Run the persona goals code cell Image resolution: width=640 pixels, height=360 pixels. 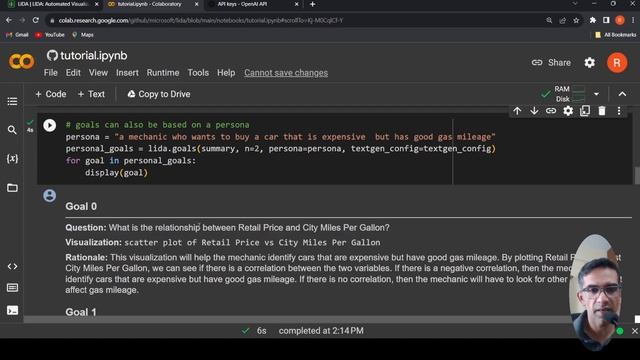pos(50,125)
